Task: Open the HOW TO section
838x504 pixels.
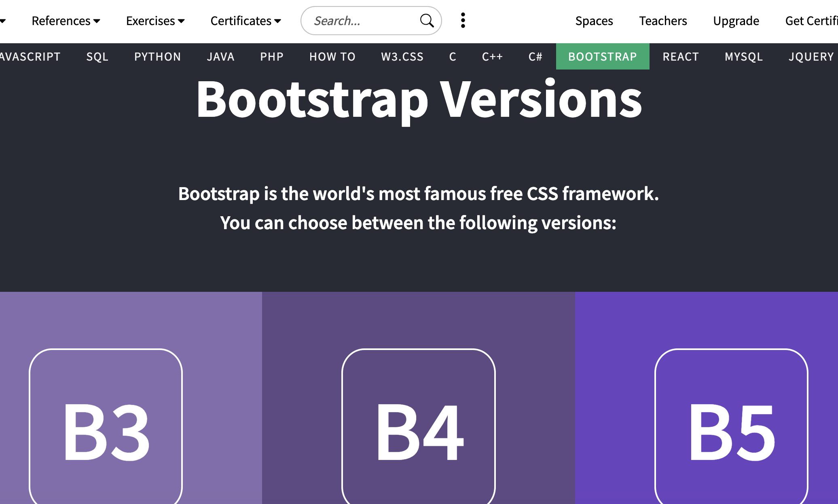Action: coord(332,57)
